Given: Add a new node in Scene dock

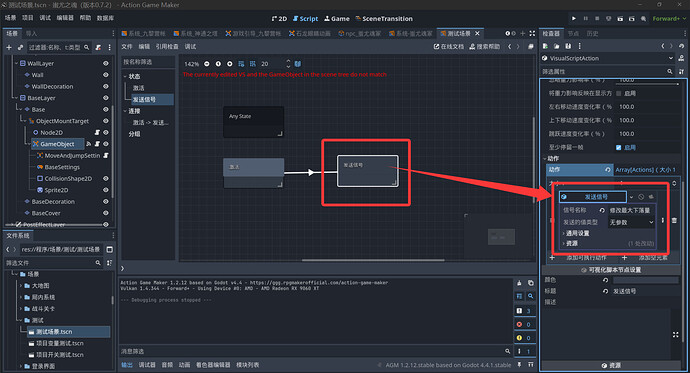Looking at the screenshot, I should pos(9,47).
